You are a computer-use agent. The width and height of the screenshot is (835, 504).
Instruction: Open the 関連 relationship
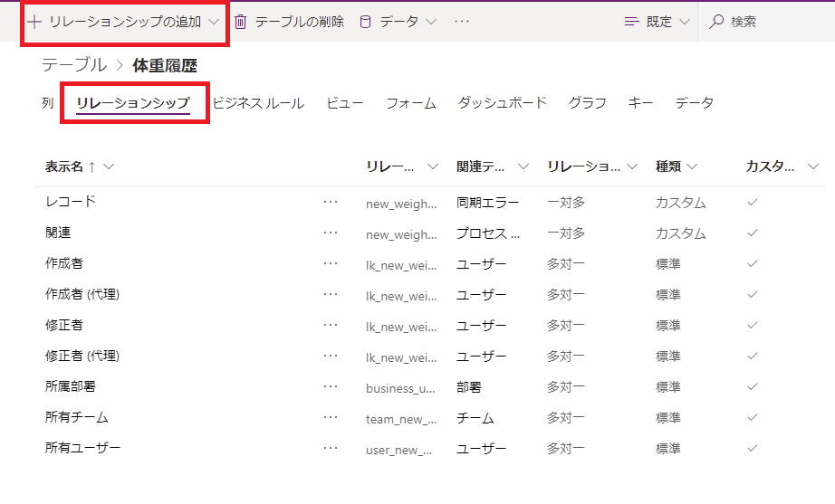pyautogui.click(x=58, y=233)
